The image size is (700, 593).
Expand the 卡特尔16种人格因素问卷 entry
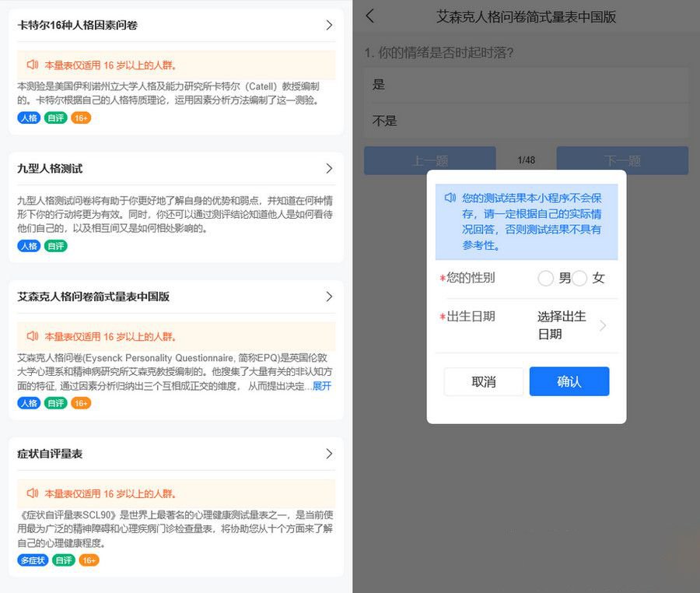327,24
